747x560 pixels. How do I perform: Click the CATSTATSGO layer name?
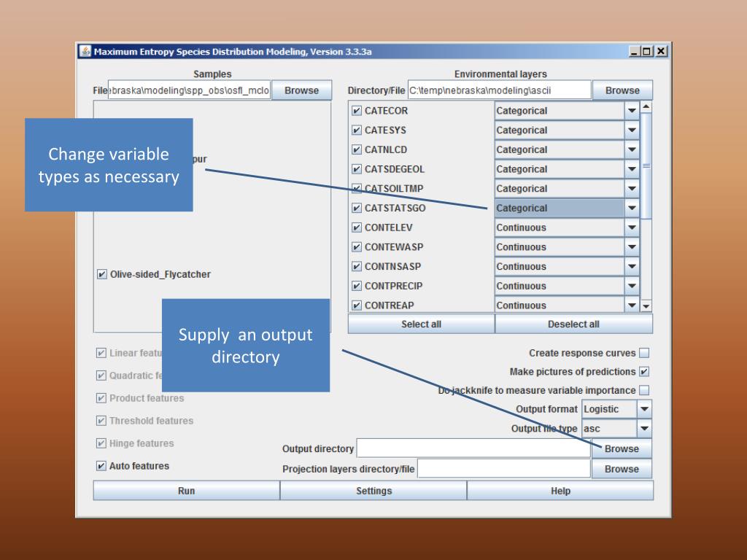[x=395, y=208]
